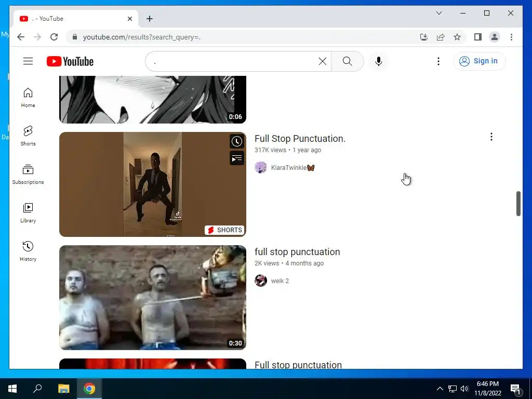Click welk 2 channel avatar
532x399 pixels.
pyautogui.click(x=261, y=281)
